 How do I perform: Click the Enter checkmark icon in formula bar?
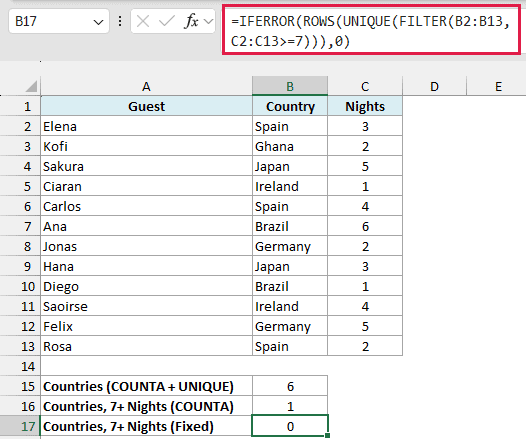167,21
